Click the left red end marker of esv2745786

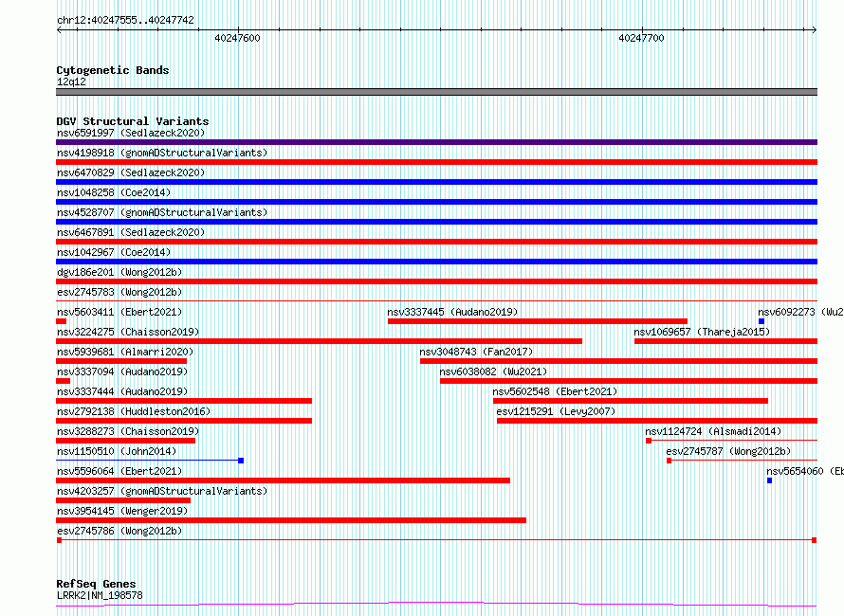59,540
